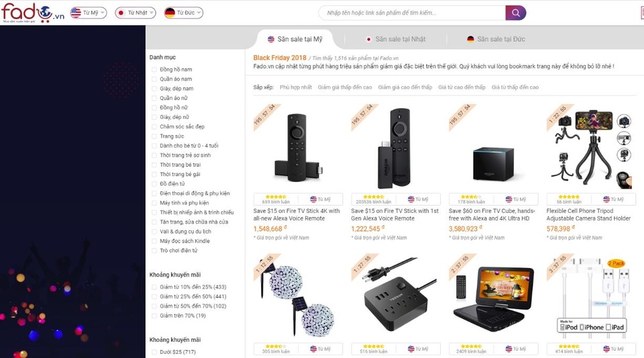The width and height of the screenshot is (644, 358).
Task: Open Flexible Cell Phone Tripod product link
Action: 588,214
